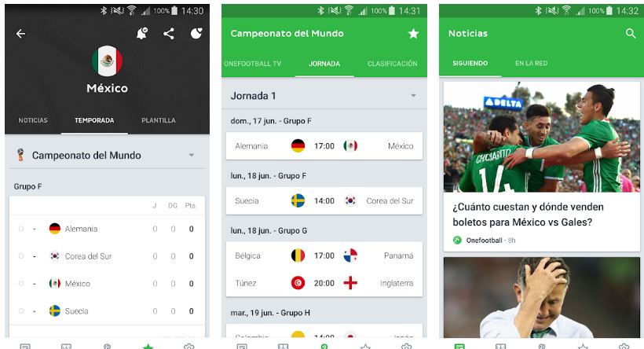Tap the green star favorites icon in bottom bar

pos(148,346)
